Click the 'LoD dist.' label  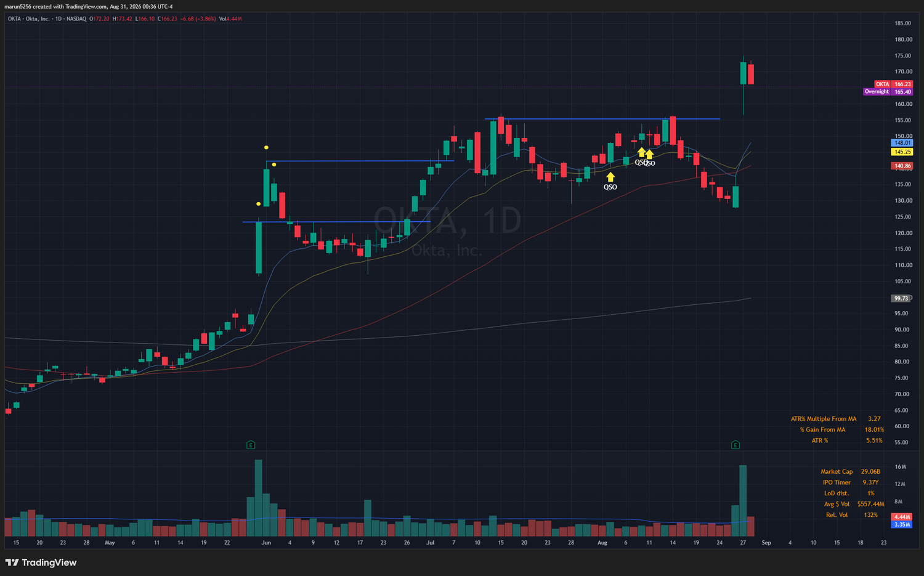837,493
